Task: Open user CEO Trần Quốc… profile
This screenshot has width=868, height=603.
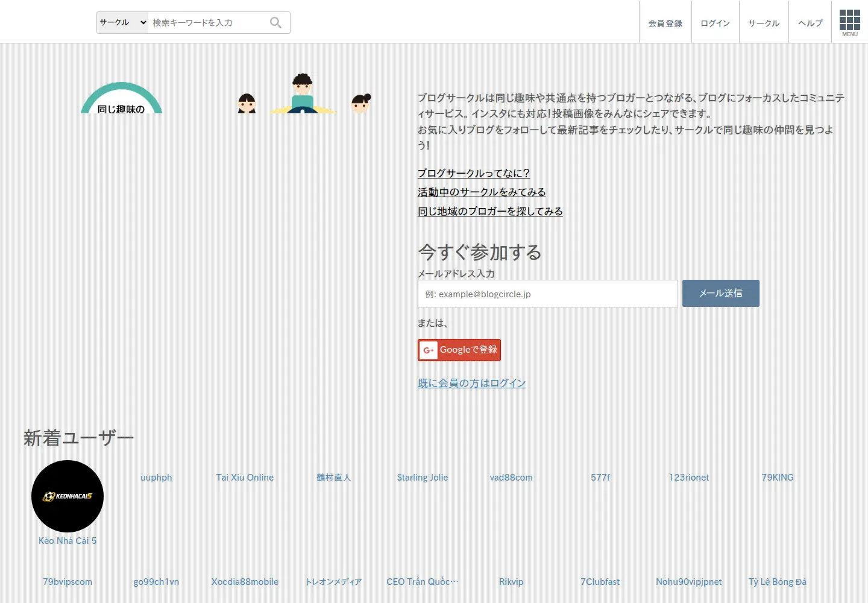Action: [x=423, y=582]
